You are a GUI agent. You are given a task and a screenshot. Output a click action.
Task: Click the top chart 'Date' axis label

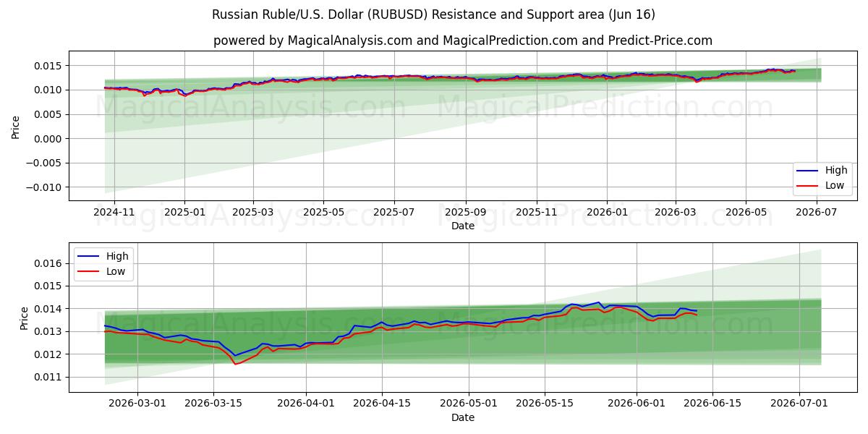(x=463, y=226)
